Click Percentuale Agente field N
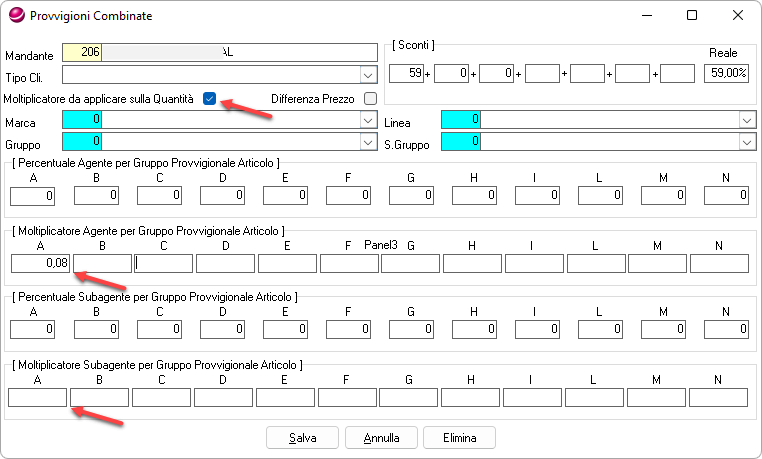The width and height of the screenshot is (762, 459). coord(727,195)
